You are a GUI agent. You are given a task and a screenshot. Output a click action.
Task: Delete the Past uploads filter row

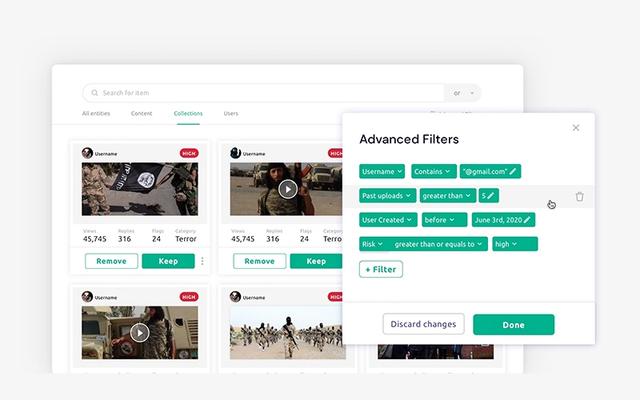click(579, 196)
